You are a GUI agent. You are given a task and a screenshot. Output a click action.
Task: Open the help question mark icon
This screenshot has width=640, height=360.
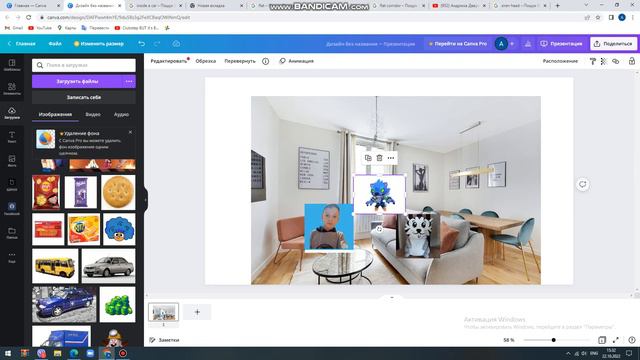632,340
